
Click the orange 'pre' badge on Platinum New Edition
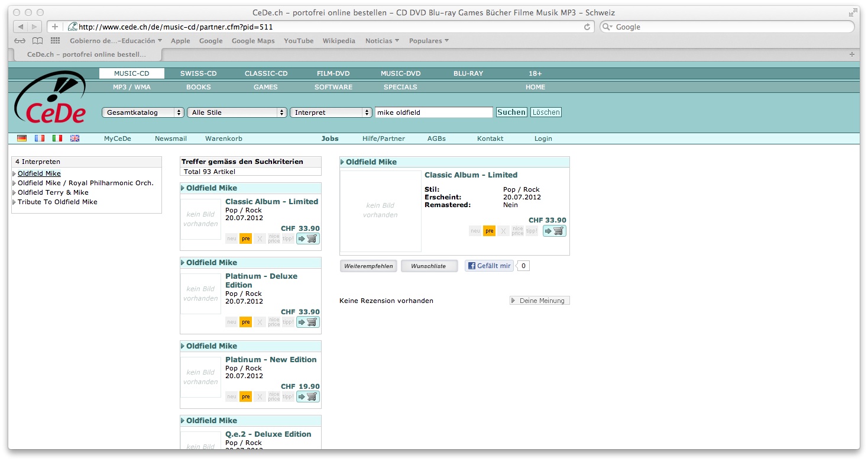[245, 396]
